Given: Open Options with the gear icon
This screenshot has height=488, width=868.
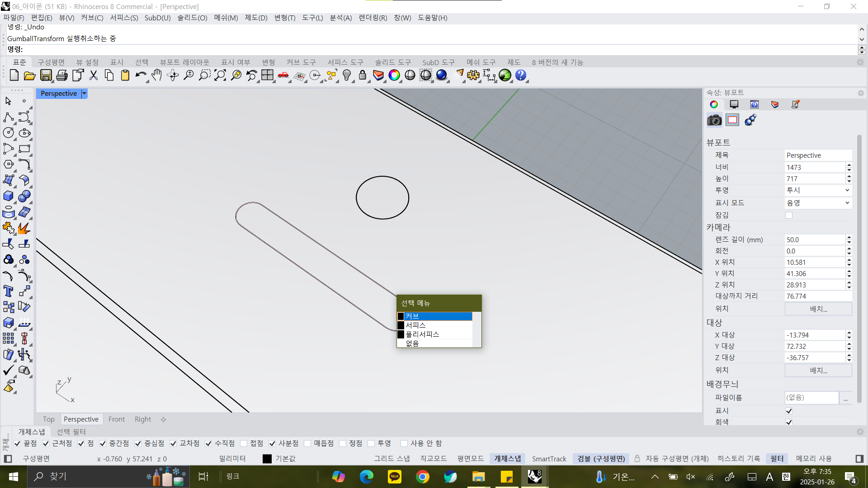Looking at the screenshot, I should pos(473,75).
